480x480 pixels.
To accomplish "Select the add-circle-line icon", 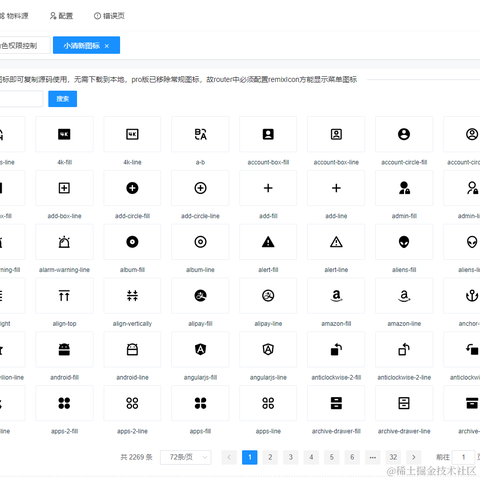I will coord(200,188).
